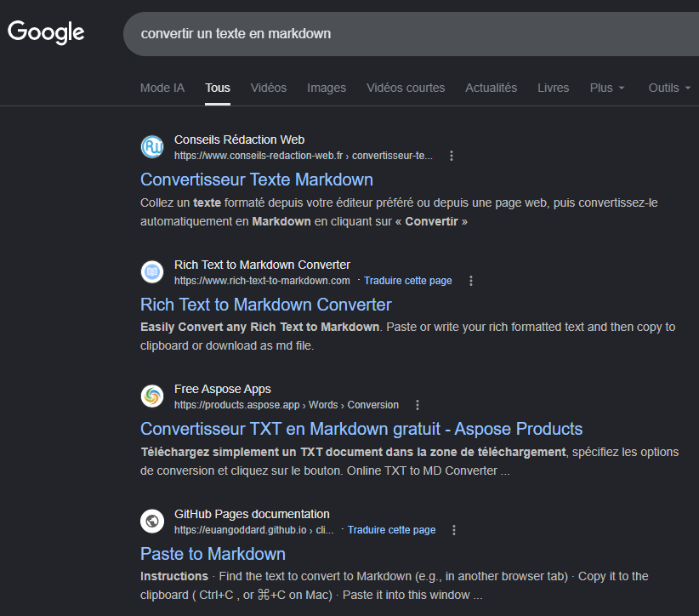Click 'Rich Text to Markdown Converter' site name above URL
The width and height of the screenshot is (699, 616).
pos(262,265)
